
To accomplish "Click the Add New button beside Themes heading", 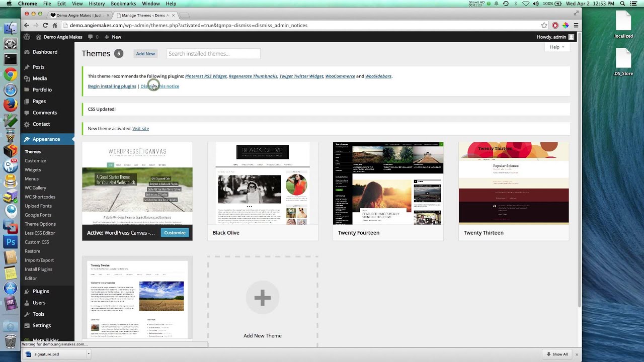I will coord(145,54).
